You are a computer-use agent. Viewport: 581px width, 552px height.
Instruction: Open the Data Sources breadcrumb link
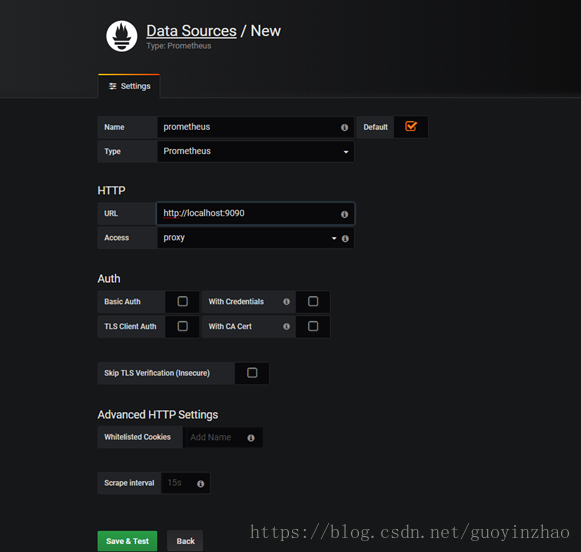coord(191,31)
